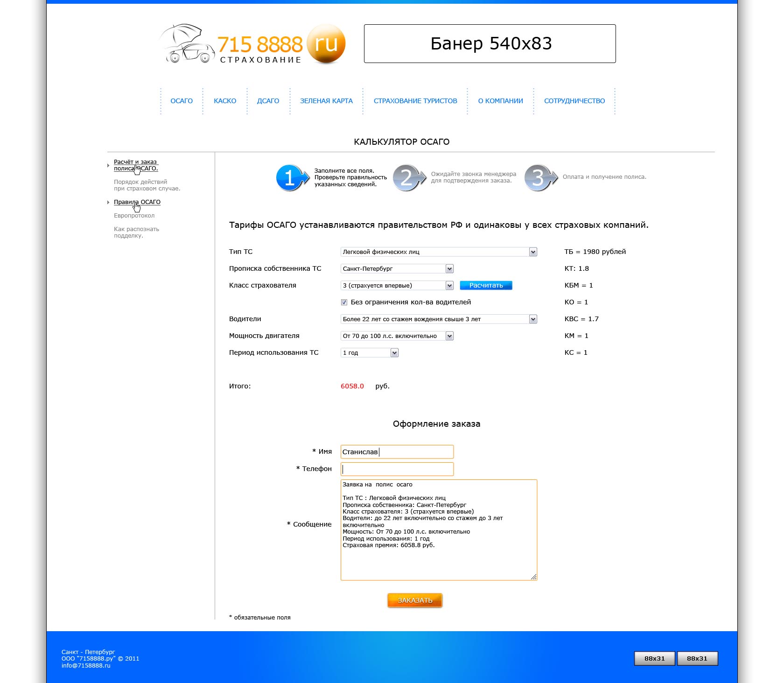Open the КАСКО menu item

(225, 101)
